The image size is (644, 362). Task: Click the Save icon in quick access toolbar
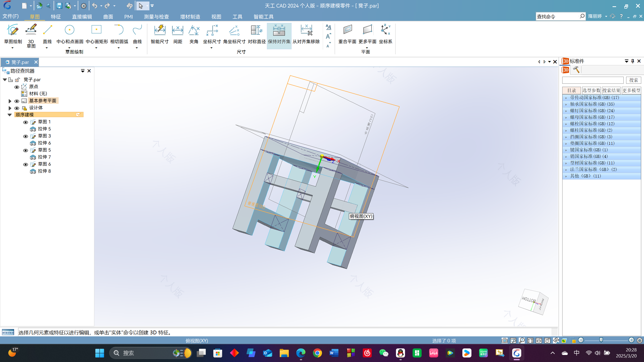59,6
